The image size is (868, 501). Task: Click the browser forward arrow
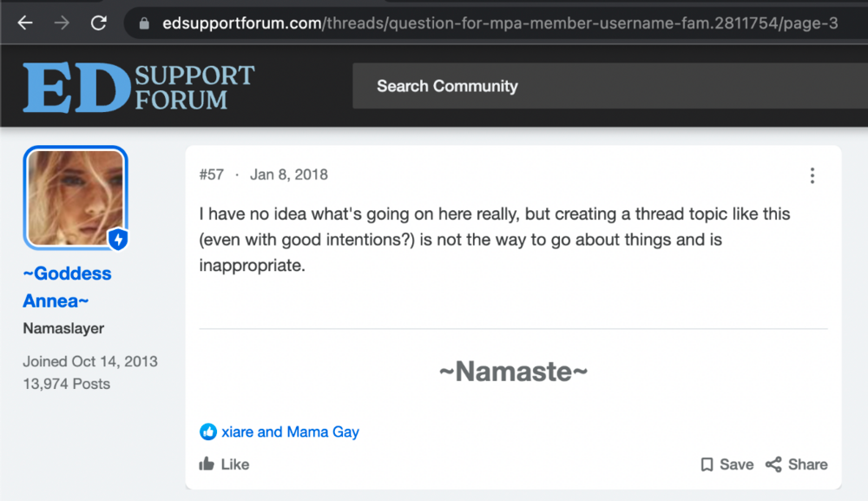pos(62,23)
